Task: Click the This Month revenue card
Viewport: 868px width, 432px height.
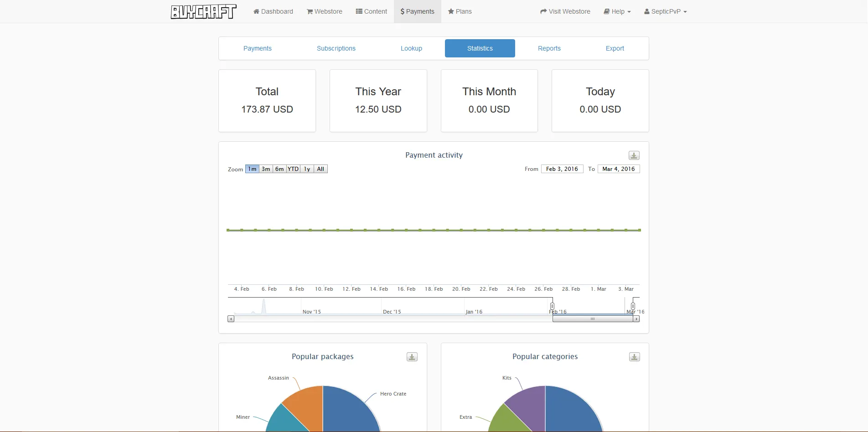Action: click(489, 101)
